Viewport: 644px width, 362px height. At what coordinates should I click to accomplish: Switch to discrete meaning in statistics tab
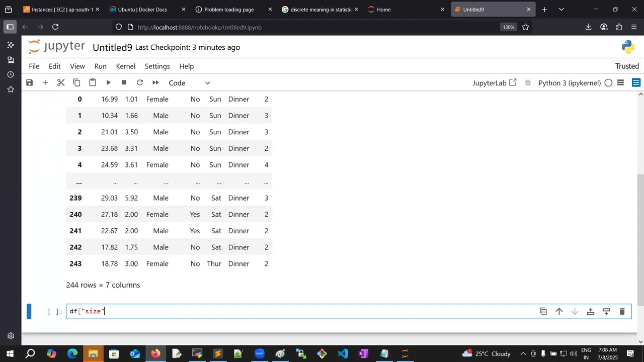pyautogui.click(x=320, y=10)
